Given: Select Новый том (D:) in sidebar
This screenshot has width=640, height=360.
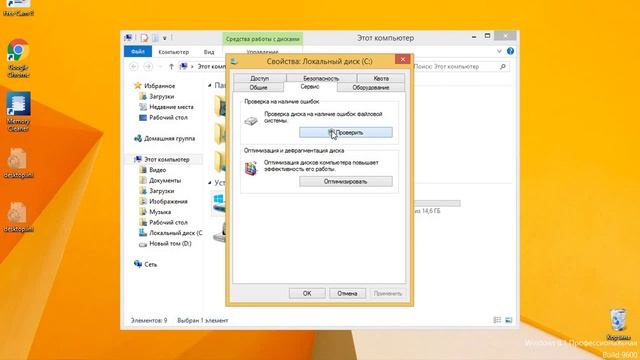Looking at the screenshot, I should [165, 244].
